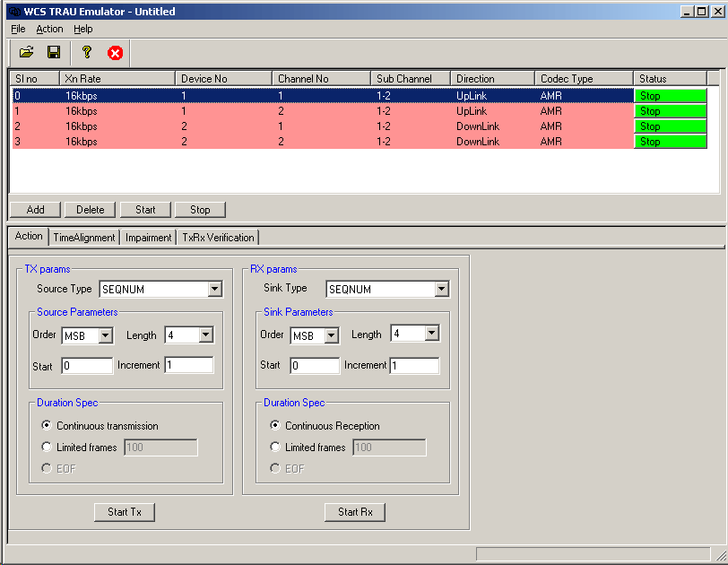Select TX Limited frames radio button
Viewport: 728px width, 565px height.
point(47,447)
